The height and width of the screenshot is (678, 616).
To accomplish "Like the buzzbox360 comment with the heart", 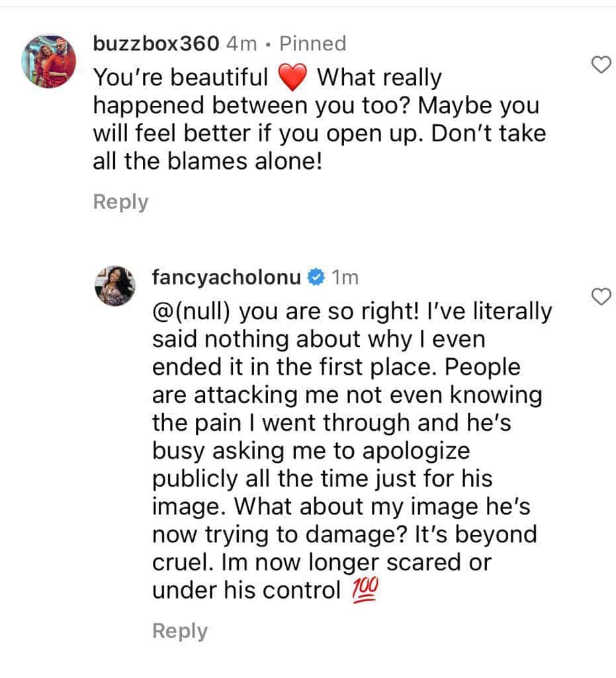I will click(599, 65).
